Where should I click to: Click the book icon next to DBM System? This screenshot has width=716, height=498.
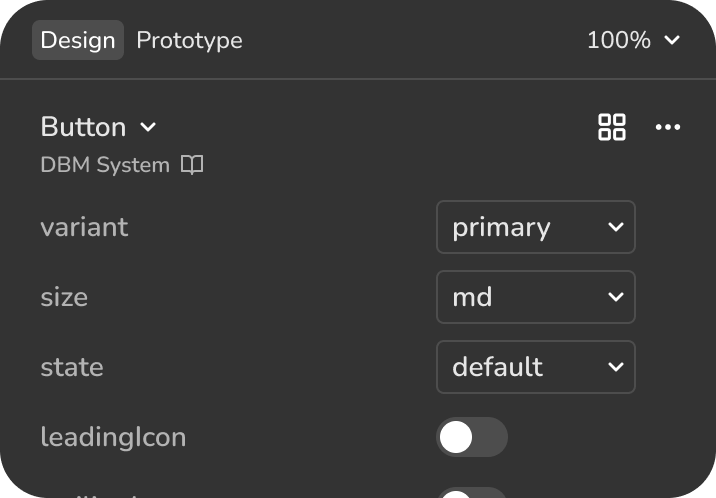point(192,165)
